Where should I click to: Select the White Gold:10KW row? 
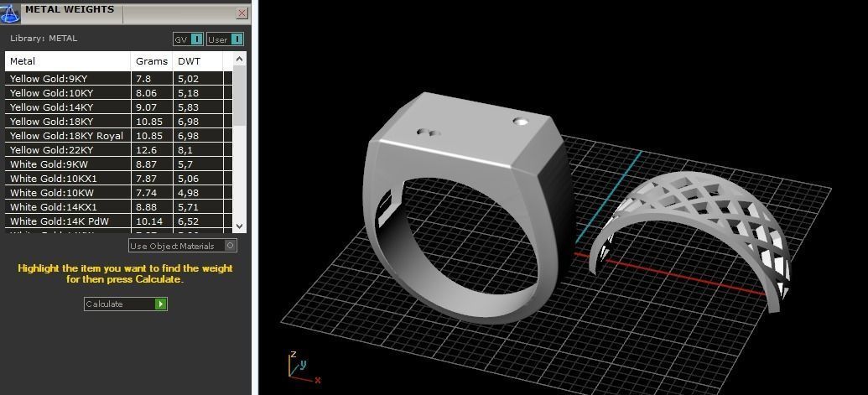point(118,193)
